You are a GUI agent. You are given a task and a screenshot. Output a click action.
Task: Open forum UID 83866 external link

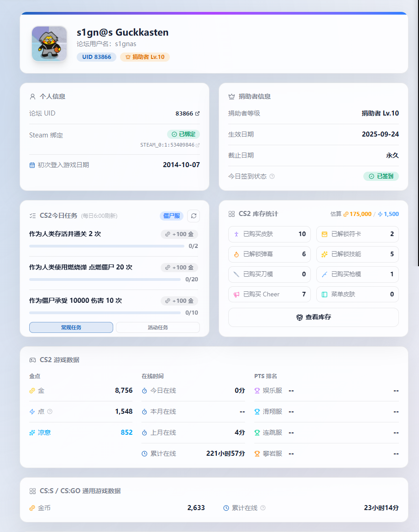(197, 114)
